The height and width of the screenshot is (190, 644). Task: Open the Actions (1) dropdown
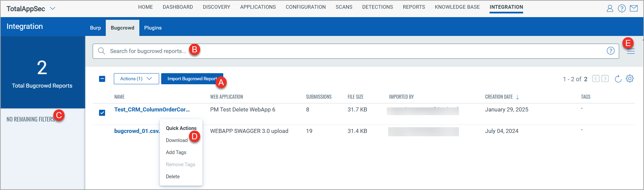(136, 79)
